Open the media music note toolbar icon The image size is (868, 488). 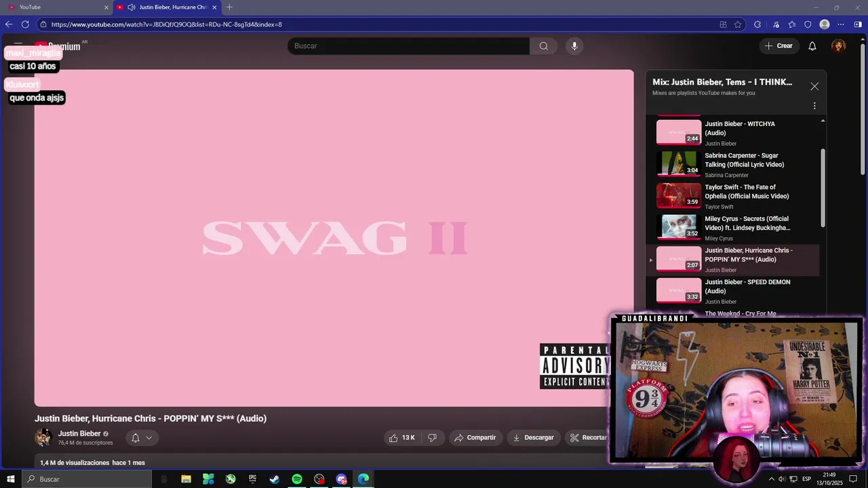point(776,24)
